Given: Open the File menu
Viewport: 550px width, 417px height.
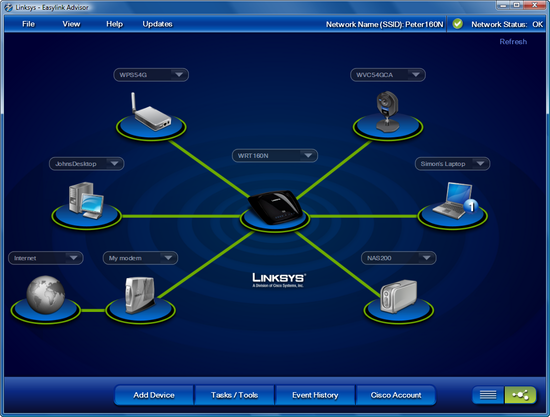Looking at the screenshot, I should tap(28, 24).
